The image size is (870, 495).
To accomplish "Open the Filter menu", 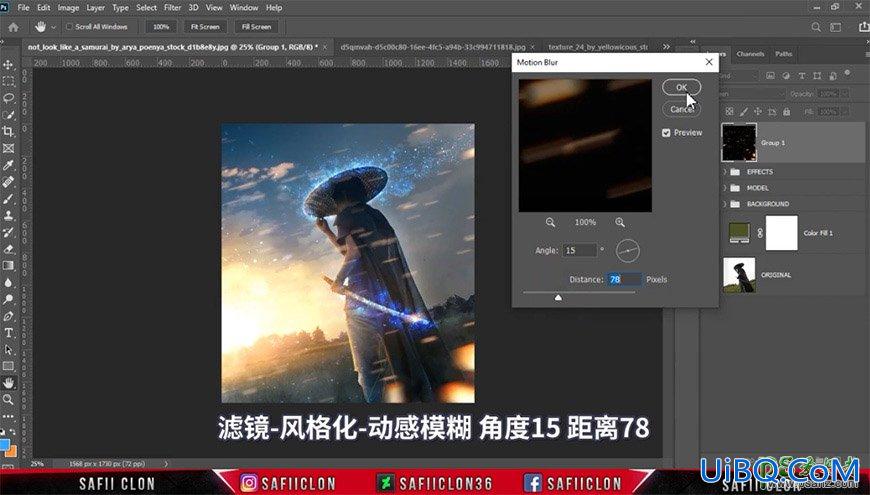I will (x=173, y=8).
